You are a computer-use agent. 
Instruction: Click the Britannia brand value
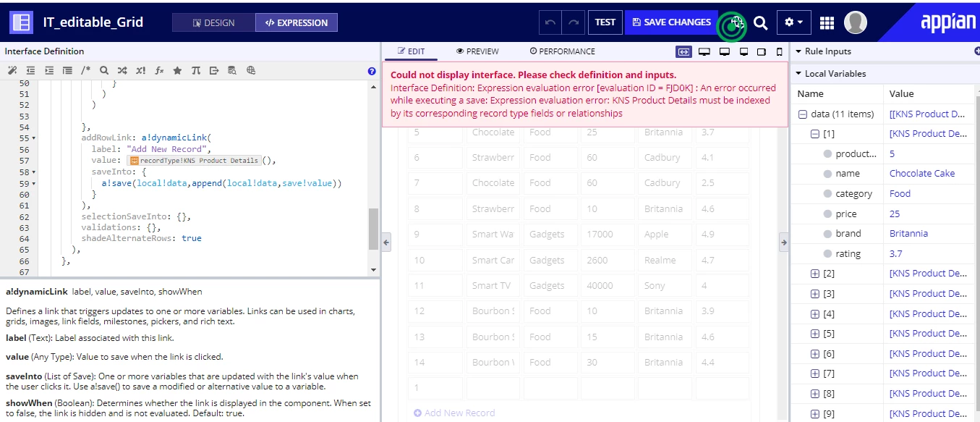[x=908, y=234]
